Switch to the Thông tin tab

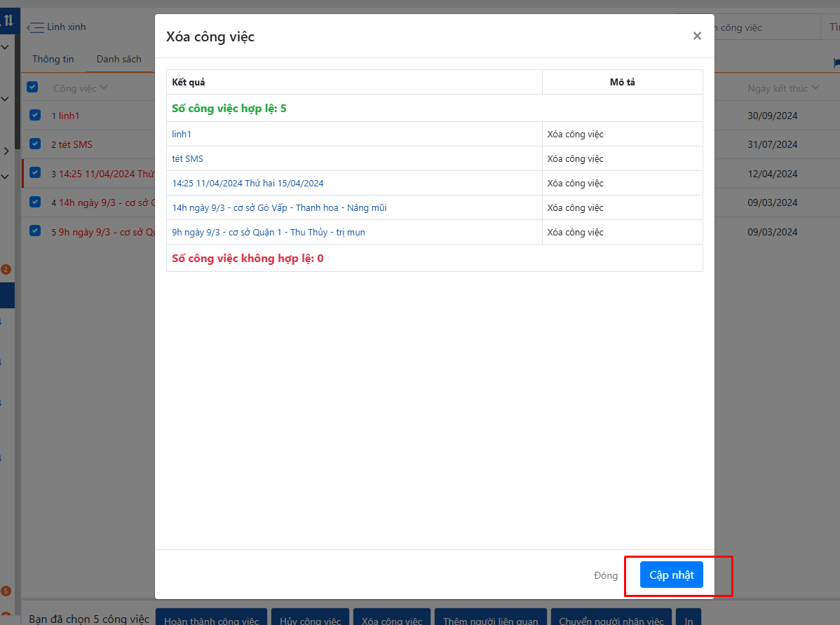tap(53, 59)
